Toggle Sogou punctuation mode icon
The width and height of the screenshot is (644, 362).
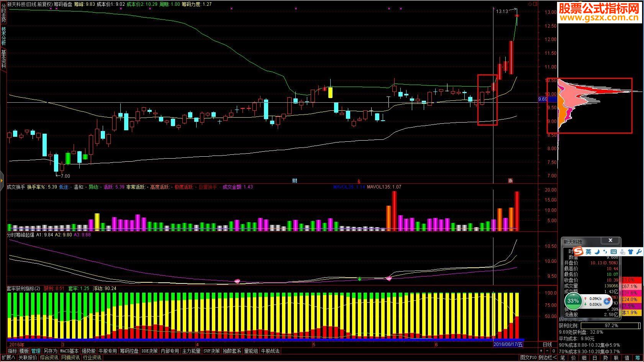[x=605, y=252]
